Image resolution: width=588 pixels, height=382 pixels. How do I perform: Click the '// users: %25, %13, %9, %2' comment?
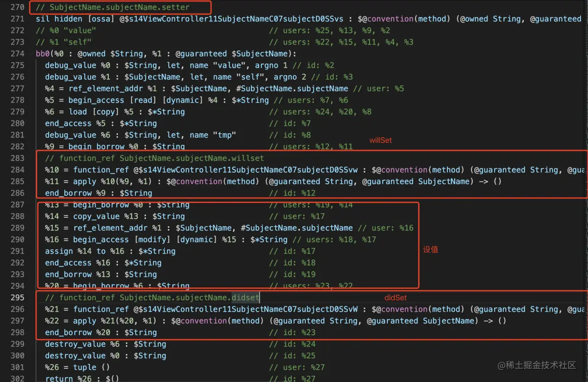pos(330,30)
